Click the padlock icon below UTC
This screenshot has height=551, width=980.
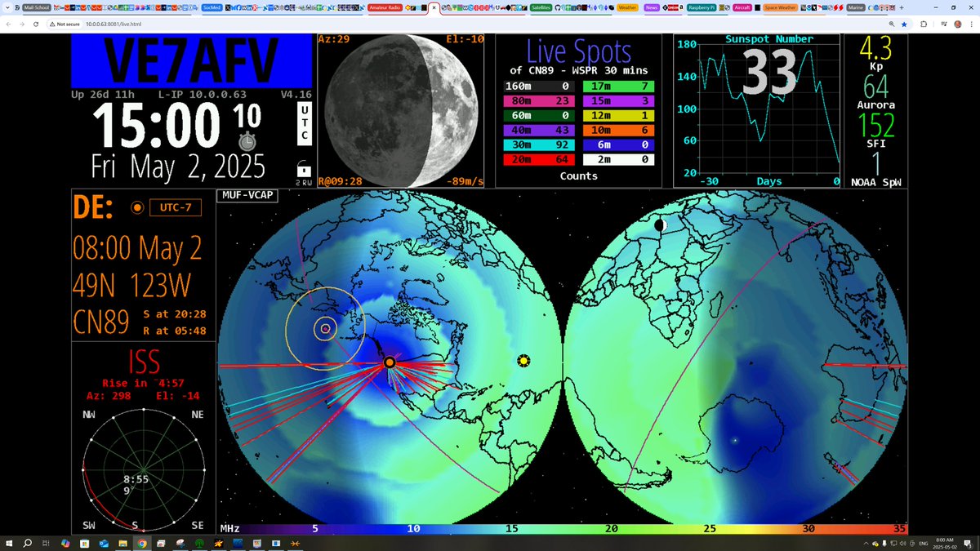click(303, 168)
